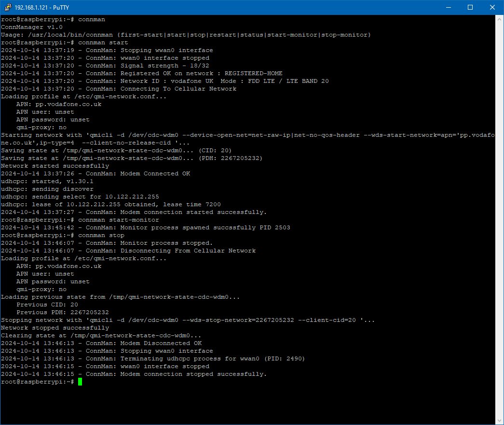This screenshot has width=504, height=425.
Task: Click the 'connman start' command text
Action: [103, 42]
